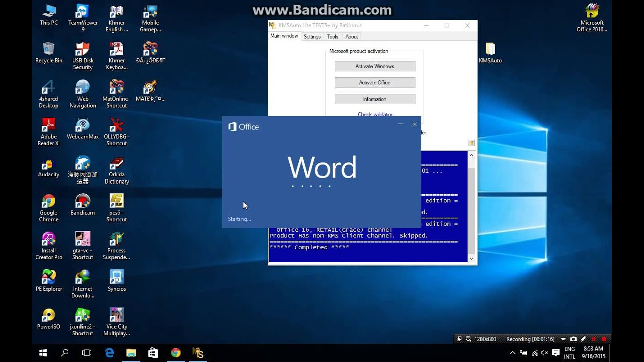Click the battery power tray icon
The width and height of the screenshot is (644, 362).
(x=524, y=353)
